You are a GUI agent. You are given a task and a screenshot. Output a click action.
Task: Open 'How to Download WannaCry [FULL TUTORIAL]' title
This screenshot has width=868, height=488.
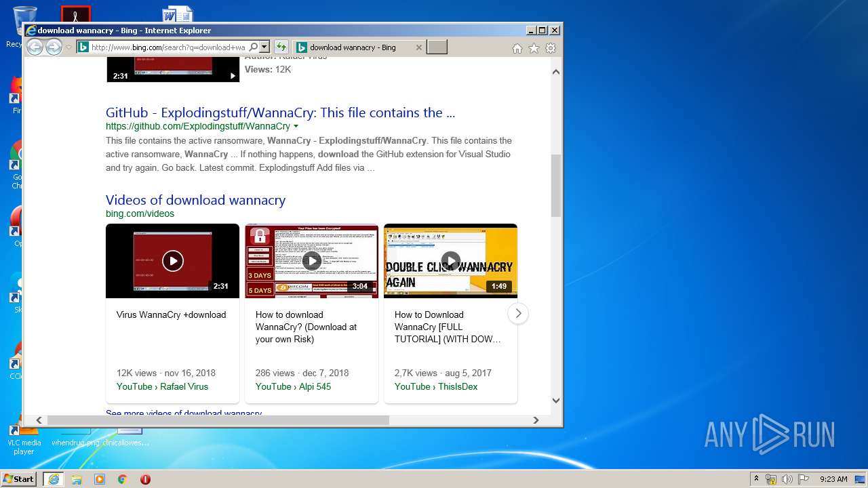coord(448,327)
